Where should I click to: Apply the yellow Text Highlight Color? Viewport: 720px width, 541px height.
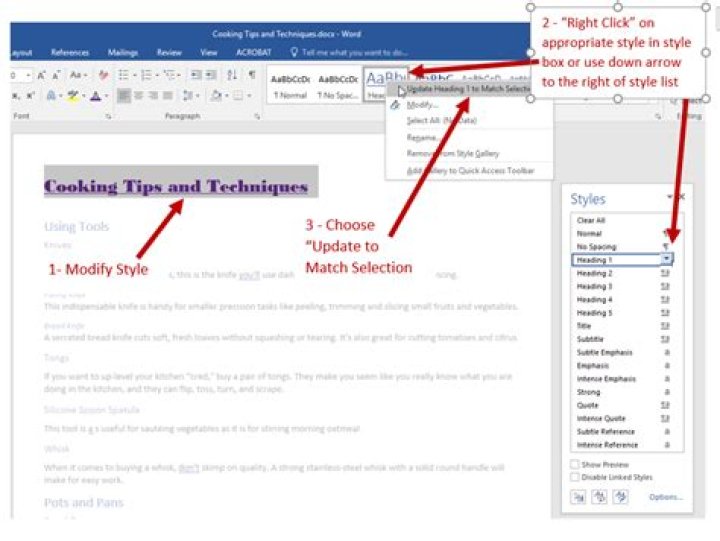(x=73, y=96)
